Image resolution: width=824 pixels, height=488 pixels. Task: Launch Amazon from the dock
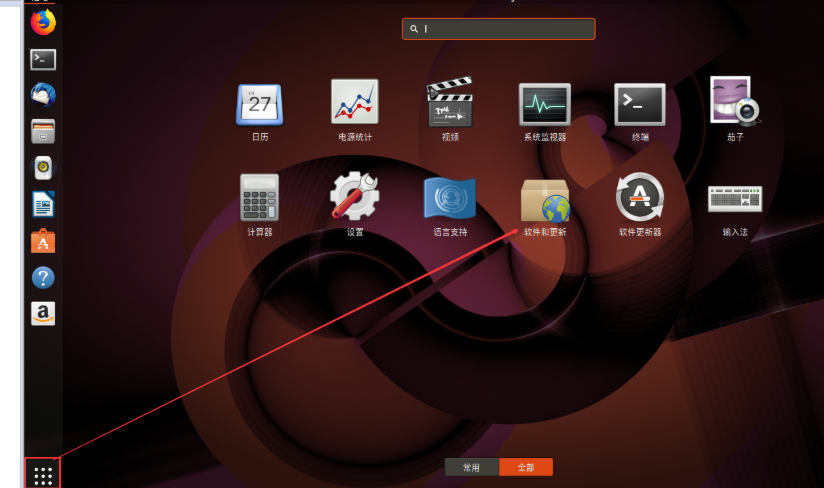point(43,314)
